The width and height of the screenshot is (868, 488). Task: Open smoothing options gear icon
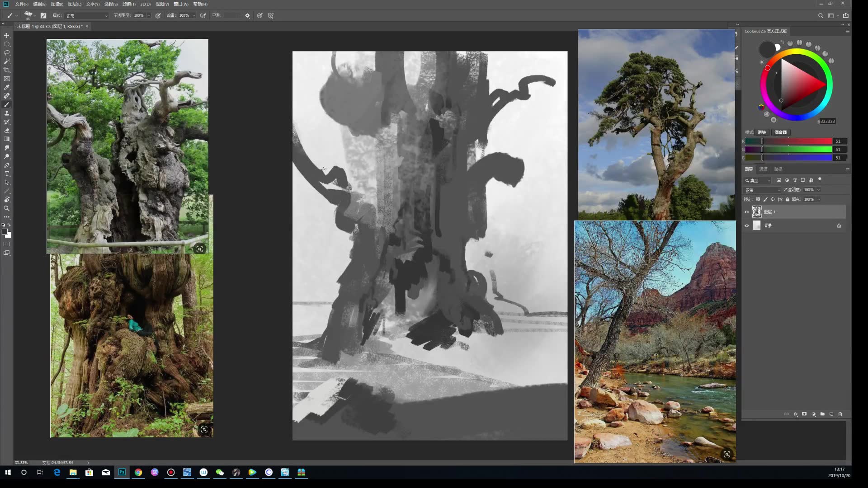247,15
